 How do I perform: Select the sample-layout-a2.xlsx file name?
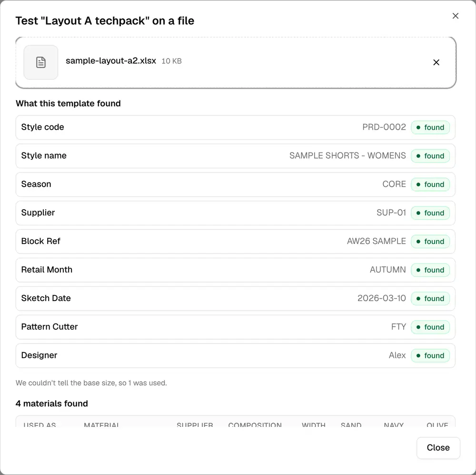(x=111, y=61)
